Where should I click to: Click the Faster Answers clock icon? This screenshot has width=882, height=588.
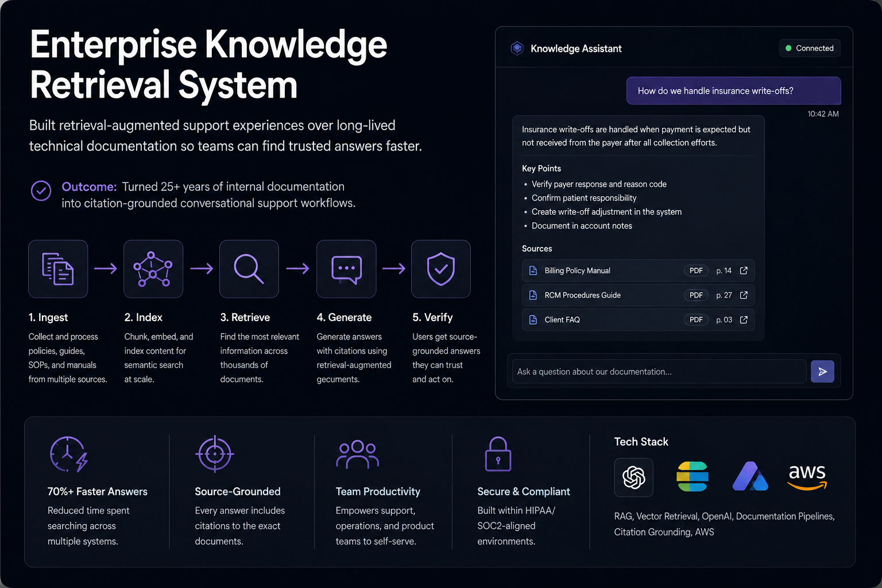[68, 454]
